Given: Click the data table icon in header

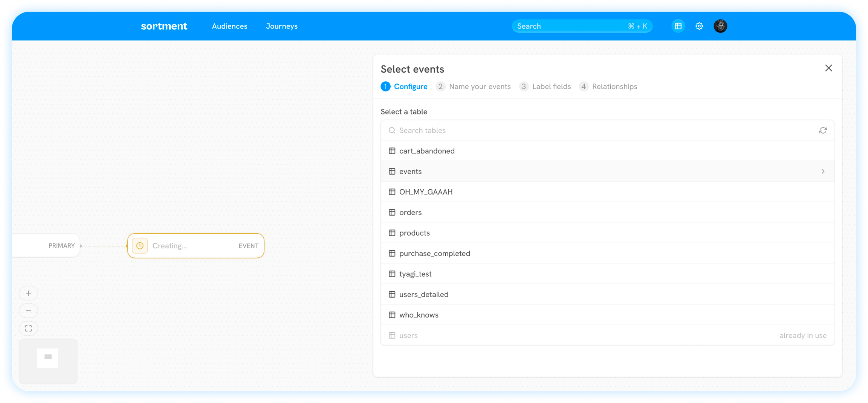Looking at the screenshot, I should 678,26.
